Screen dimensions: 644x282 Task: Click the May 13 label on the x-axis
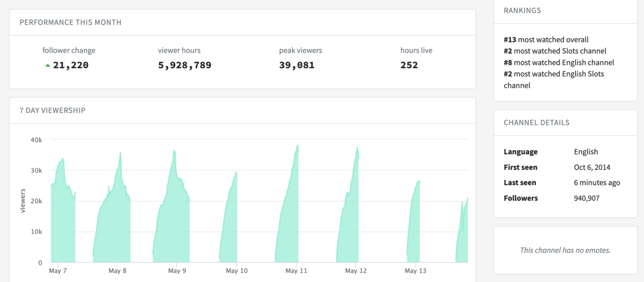(x=415, y=271)
